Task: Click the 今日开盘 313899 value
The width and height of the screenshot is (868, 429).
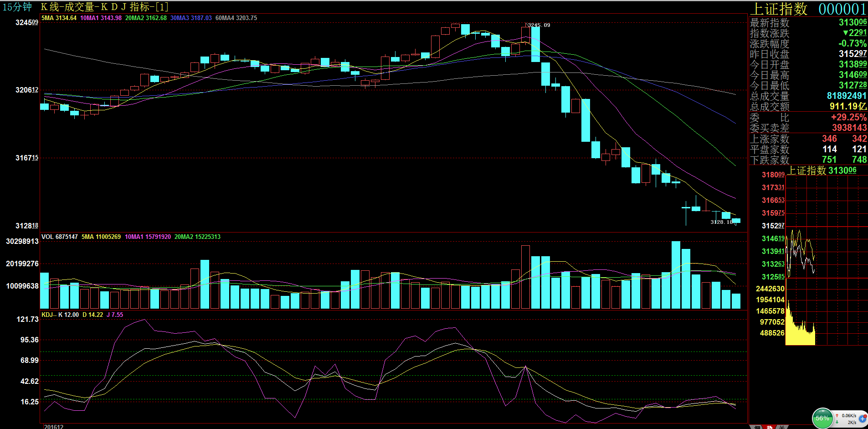Action: tap(853, 64)
